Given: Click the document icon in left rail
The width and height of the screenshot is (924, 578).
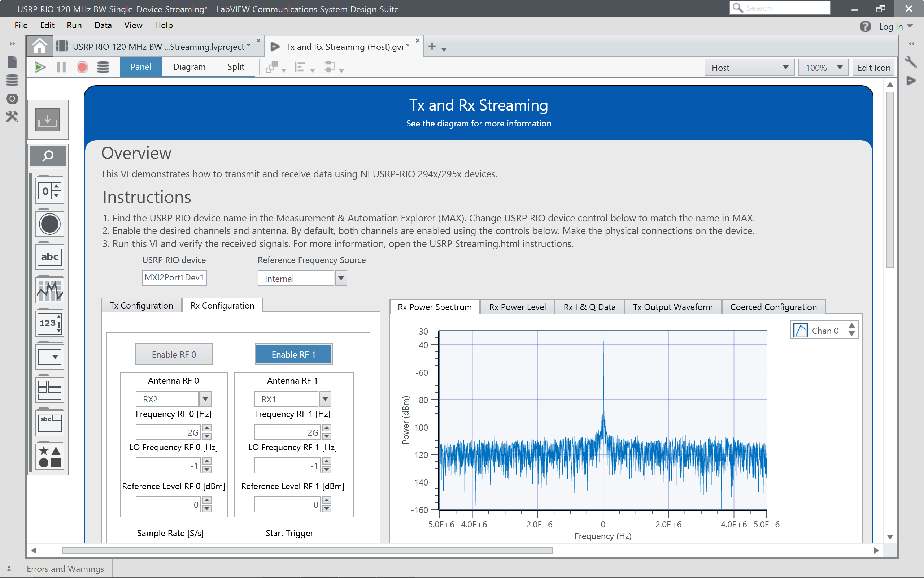Looking at the screenshot, I should [12, 62].
